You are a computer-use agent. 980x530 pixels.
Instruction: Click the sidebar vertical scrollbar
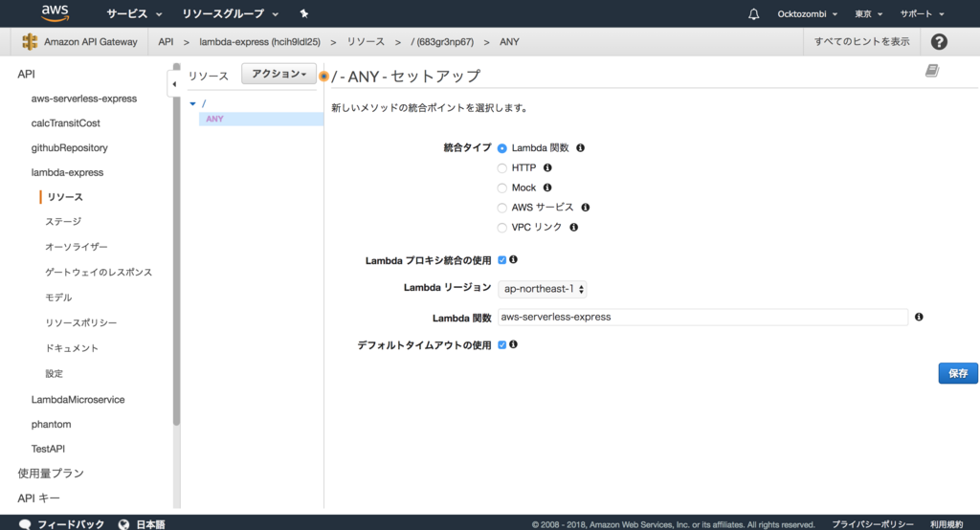(177, 244)
